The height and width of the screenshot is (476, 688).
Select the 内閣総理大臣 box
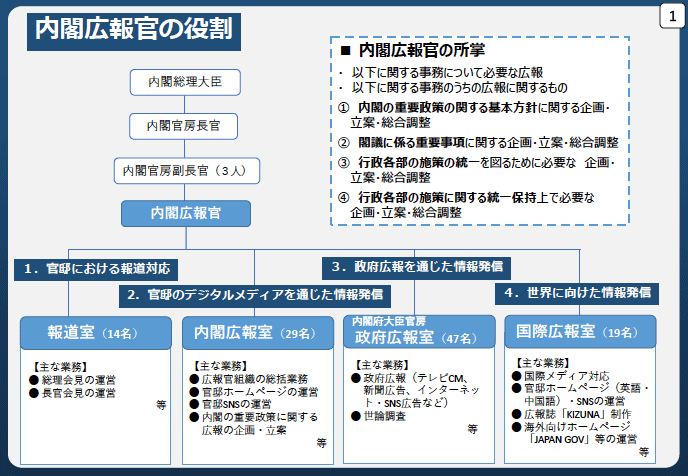[x=185, y=82]
